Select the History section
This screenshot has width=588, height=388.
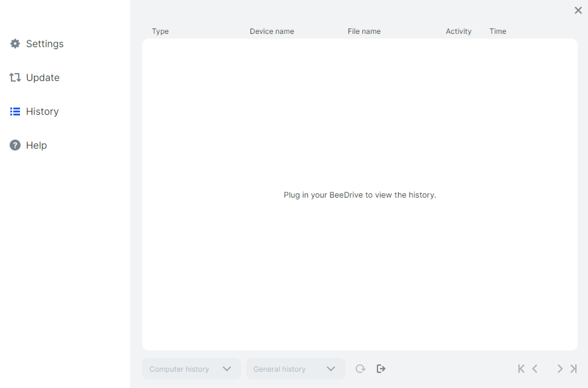point(34,112)
